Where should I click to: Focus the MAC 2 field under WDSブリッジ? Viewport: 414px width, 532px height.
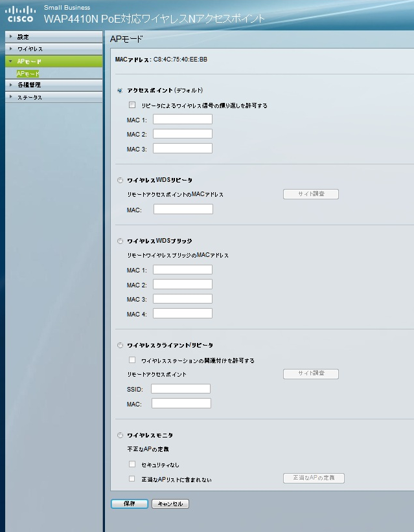(x=182, y=284)
